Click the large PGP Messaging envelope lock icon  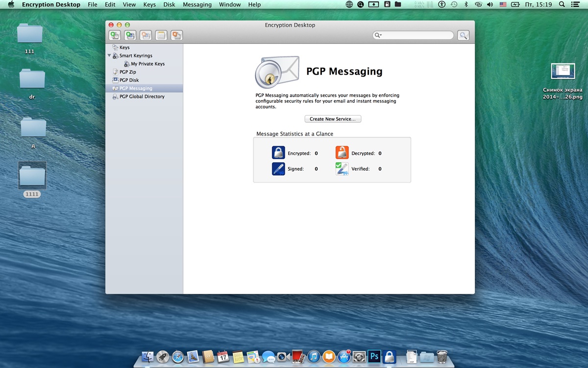277,72
